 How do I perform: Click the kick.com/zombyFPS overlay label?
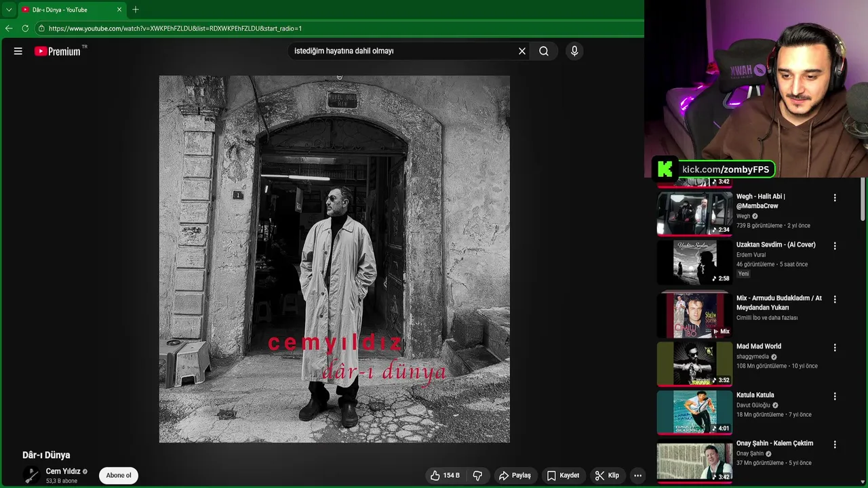(x=726, y=169)
